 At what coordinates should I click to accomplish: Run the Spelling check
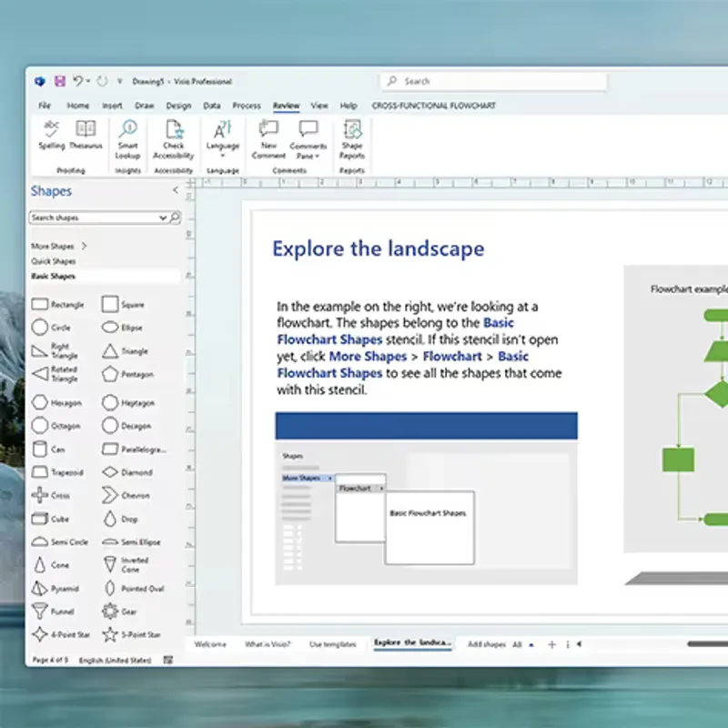point(52,135)
